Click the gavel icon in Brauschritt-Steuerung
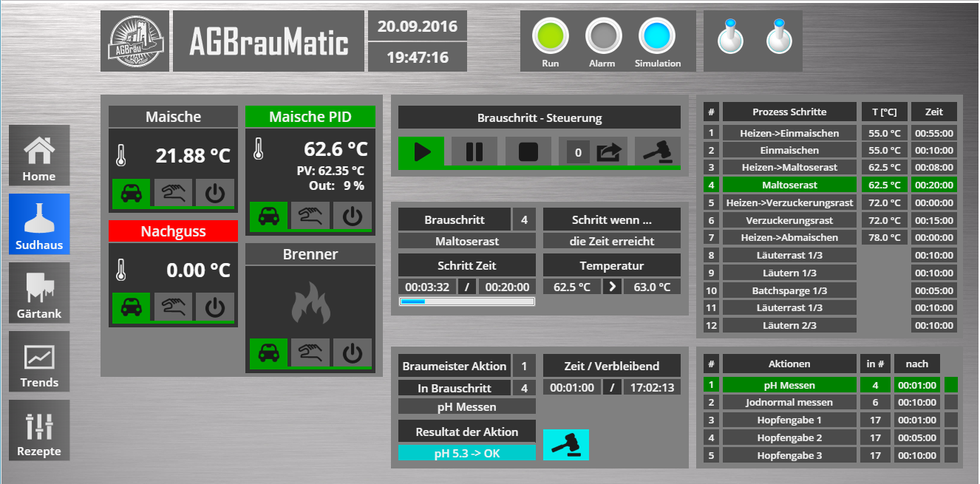This screenshot has height=484, width=980. pyautogui.click(x=657, y=151)
